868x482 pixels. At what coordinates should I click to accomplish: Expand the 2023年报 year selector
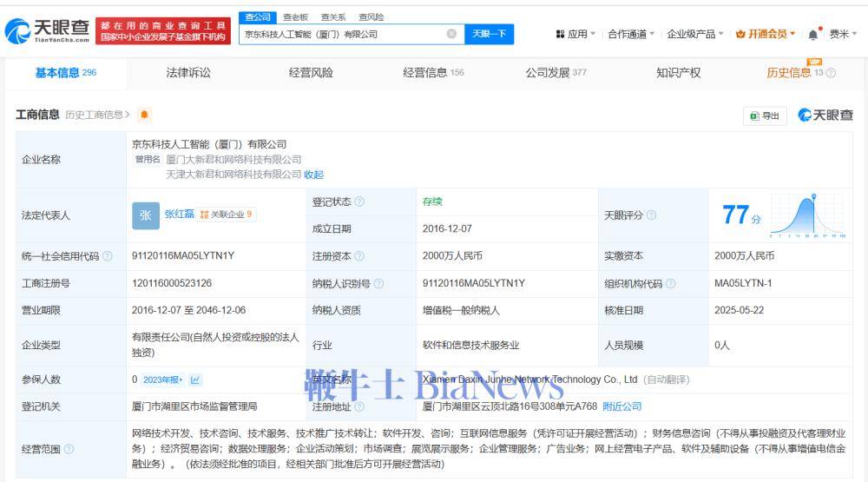pyautogui.click(x=163, y=380)
